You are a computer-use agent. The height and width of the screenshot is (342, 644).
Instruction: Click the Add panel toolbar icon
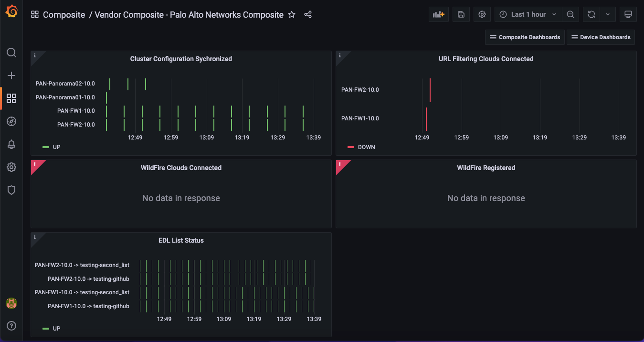[438, 14]
